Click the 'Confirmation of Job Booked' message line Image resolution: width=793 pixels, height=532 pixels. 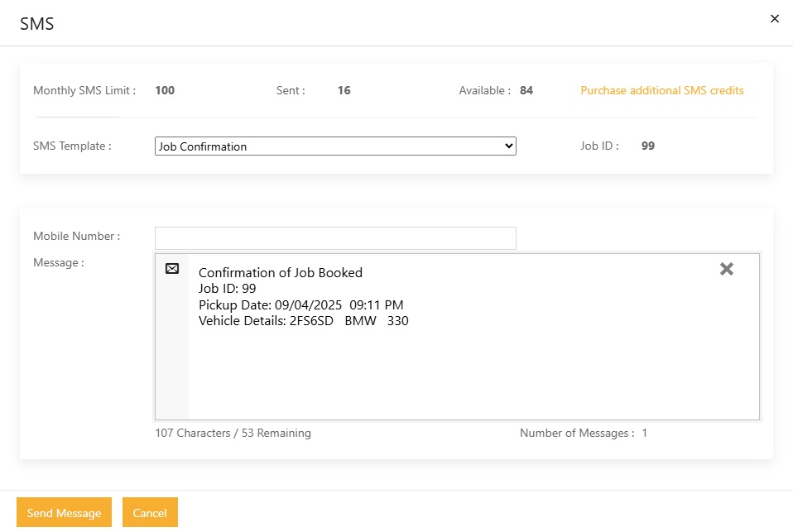tap(280, 272)
